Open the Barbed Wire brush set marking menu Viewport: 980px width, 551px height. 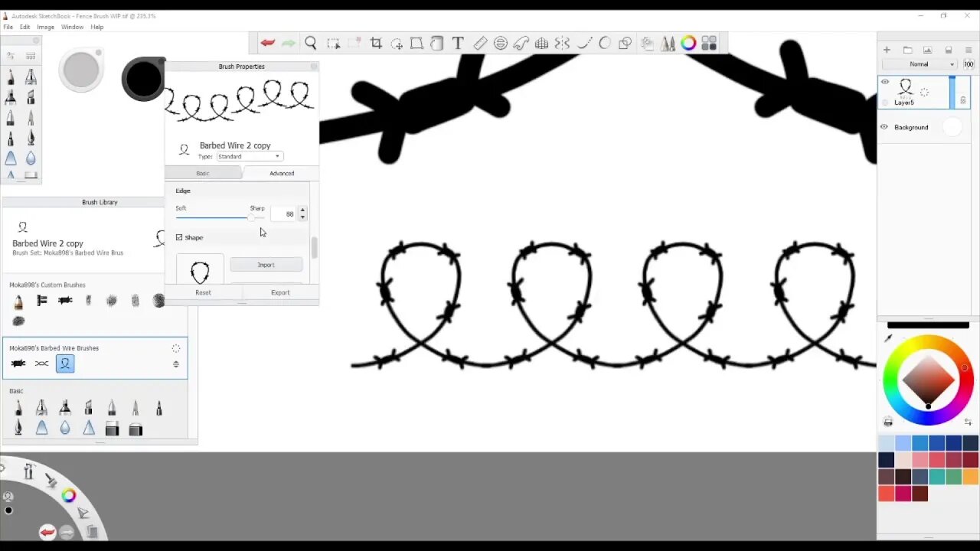tap(176, 348)
